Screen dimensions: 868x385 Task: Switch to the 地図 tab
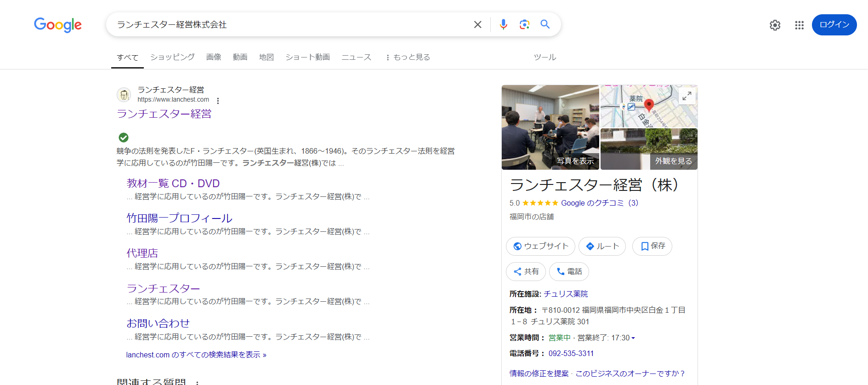coord(267,57)
